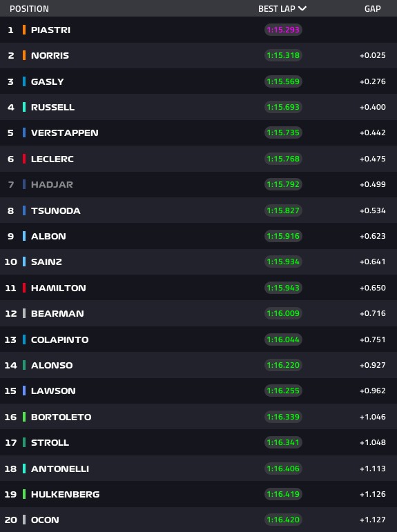The width and height of the screenshot is (397, 532).
Task: Select the GAP column header
Action: [373, 8]
